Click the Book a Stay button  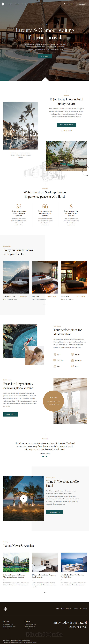(45, 56)
